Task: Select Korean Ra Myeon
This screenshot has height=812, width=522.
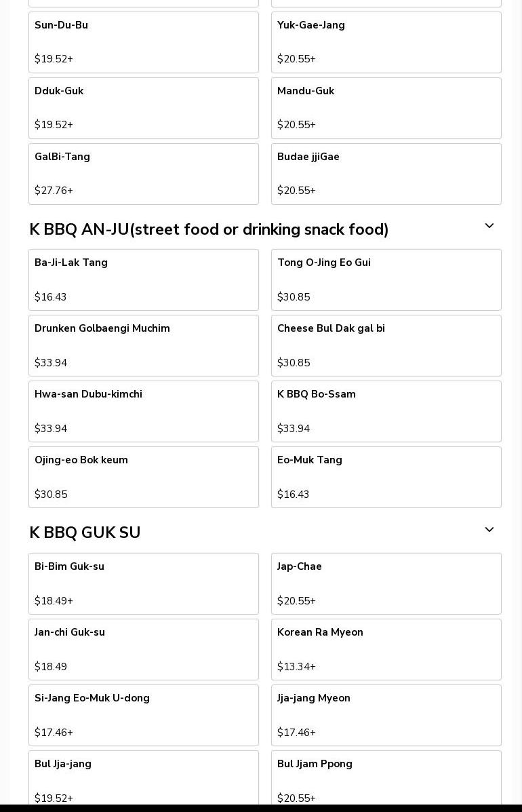Action: pos(386,649)
